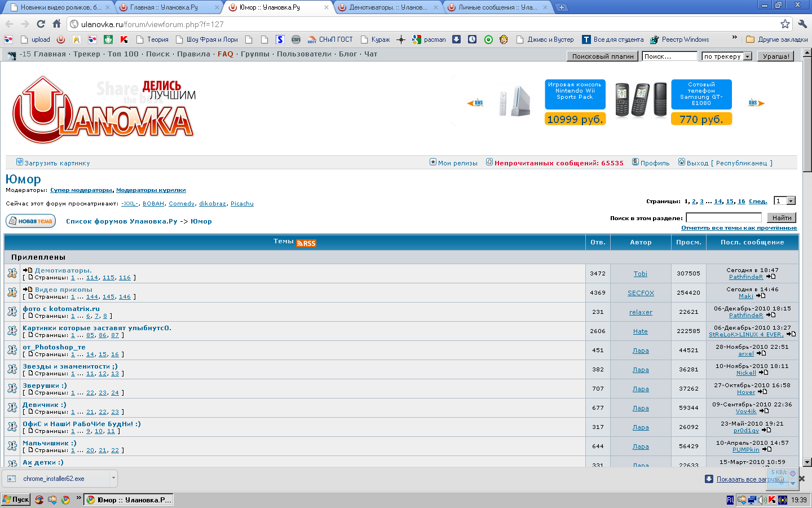Click 'Загрузить картинку' link
The width and height of the screenshot is (812, 508).
57,163
